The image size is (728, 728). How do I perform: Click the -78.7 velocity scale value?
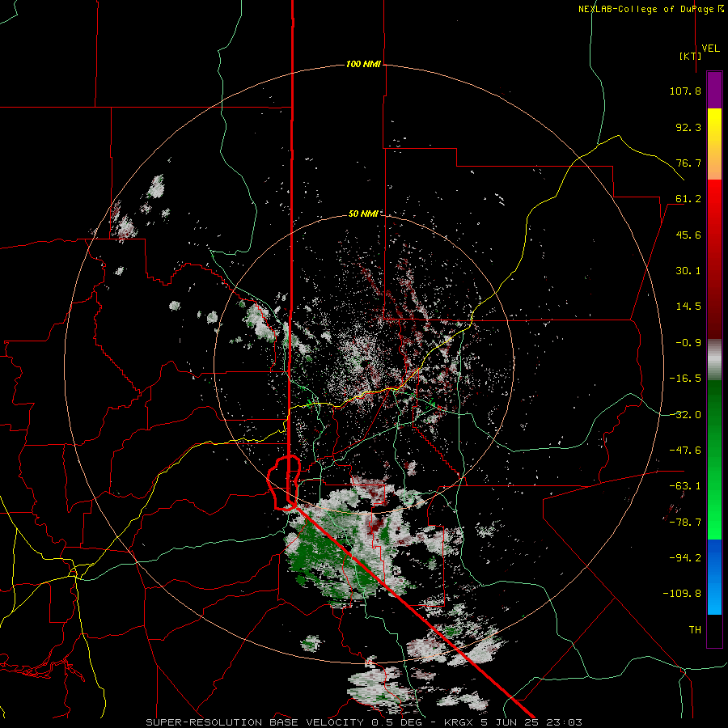tap(685, 523)
